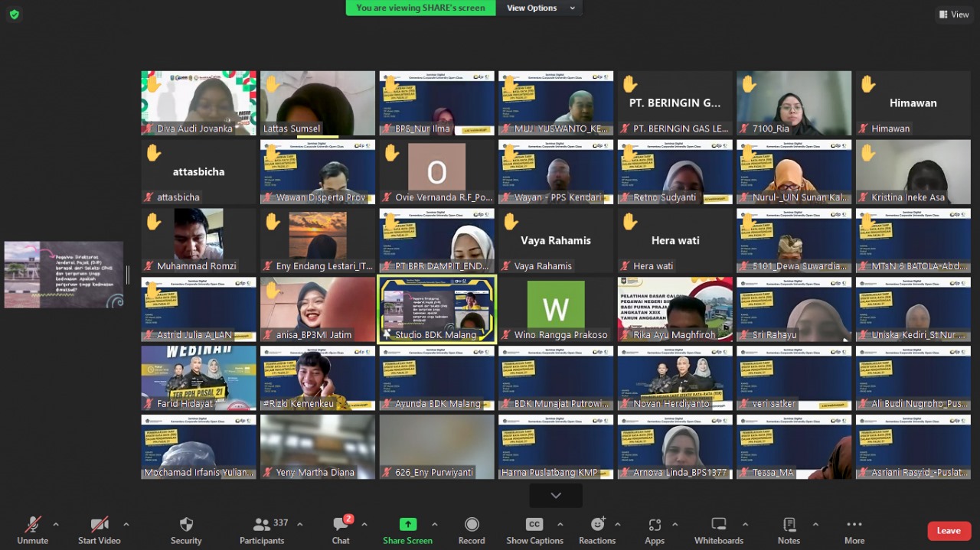
Task: Open the More menu in toolbar
Action: [x=854, y=525]
